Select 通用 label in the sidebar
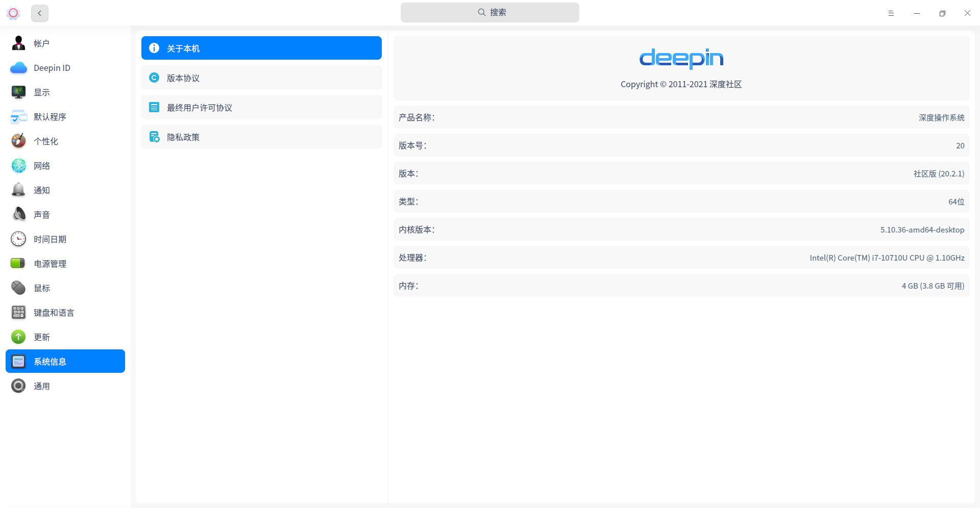The width and height of the screenshot is (980, 508). tap(42, 386)
